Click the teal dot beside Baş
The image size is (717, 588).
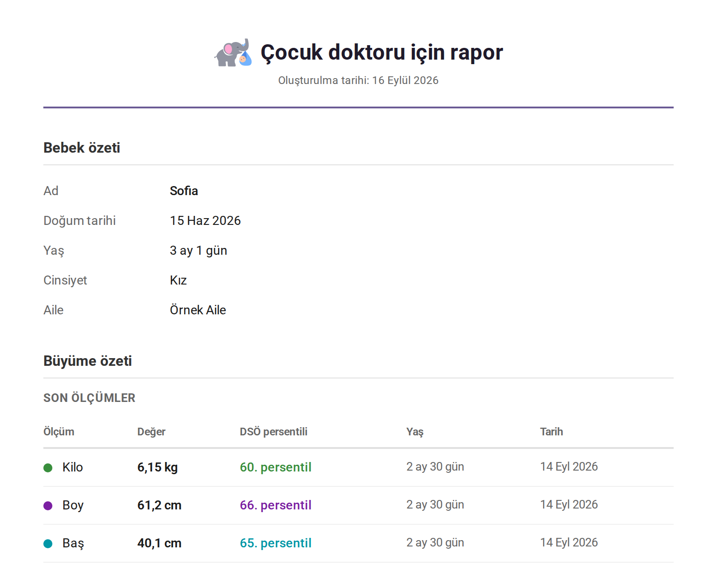coord(48,543)
